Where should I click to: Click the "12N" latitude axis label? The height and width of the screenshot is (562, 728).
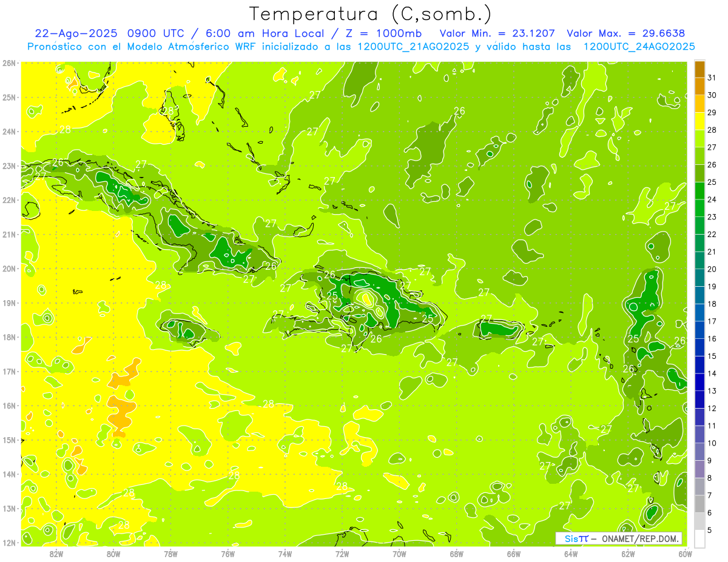point(8,543)
